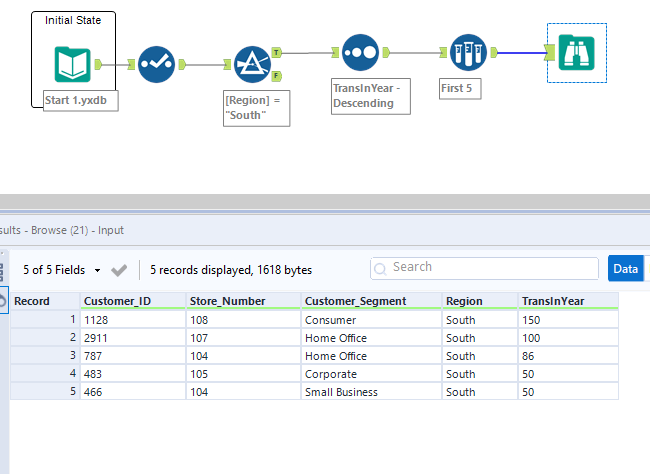This screenshot has width=650, height=474.
Task: Select the Sort tool with three dots
Action: click(360, 53)
